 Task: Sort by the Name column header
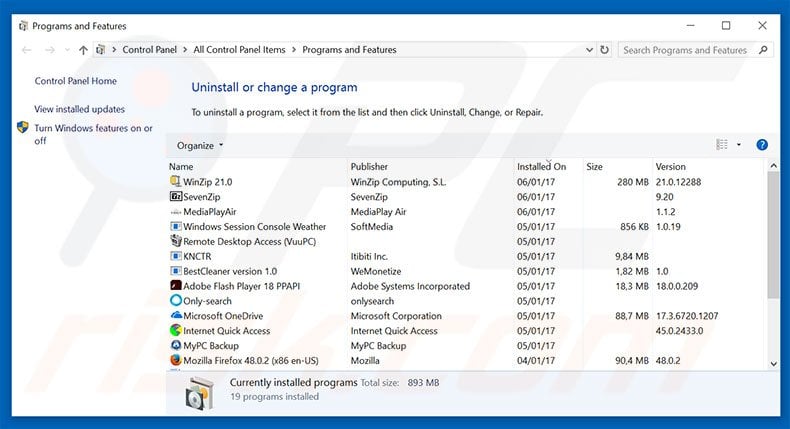pos(181,166)
